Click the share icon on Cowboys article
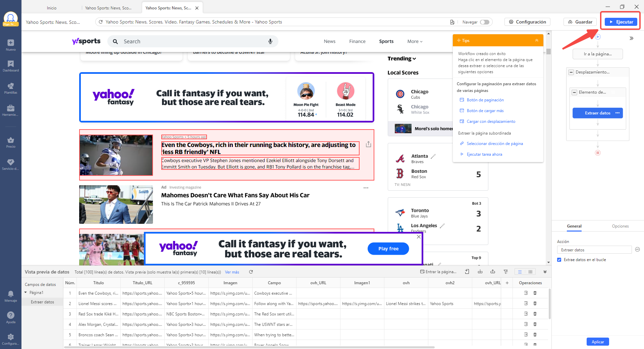 click(368, 144)
